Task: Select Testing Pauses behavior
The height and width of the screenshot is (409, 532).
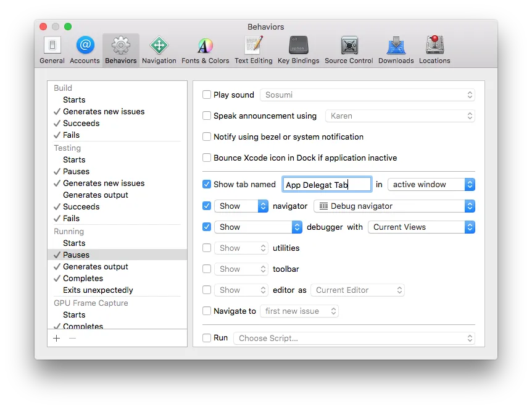Action: click(117, 172)
